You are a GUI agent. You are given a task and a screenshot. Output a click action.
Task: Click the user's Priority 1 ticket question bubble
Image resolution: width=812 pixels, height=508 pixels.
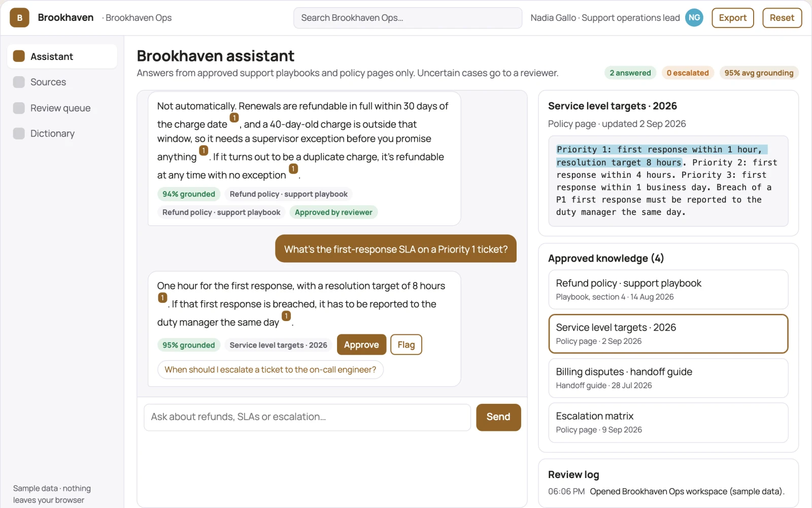[396, 249]
